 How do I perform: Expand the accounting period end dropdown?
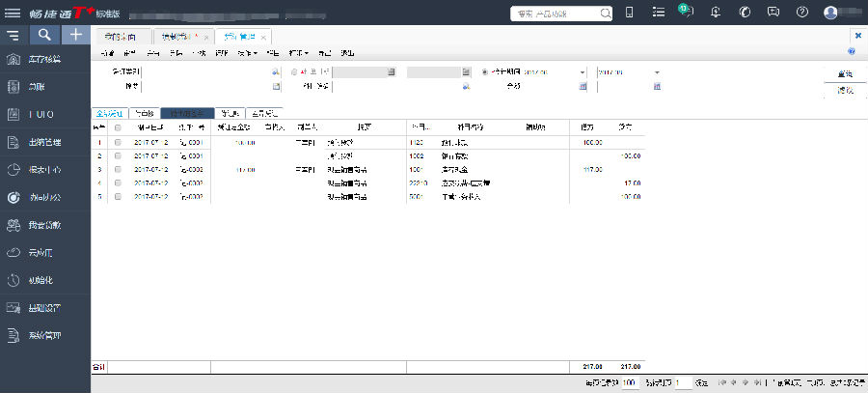(657, 72)
